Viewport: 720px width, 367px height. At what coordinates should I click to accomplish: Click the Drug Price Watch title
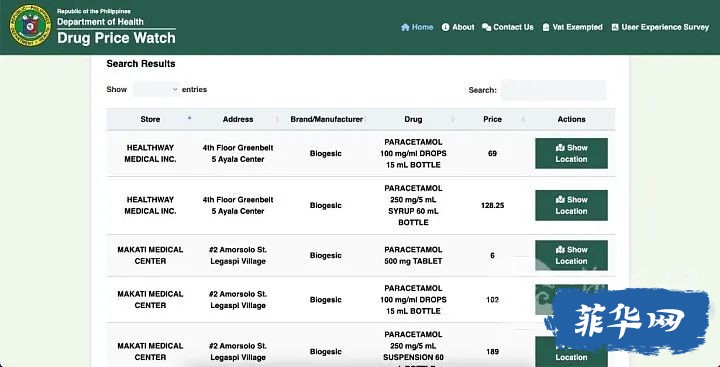(116, 38)
